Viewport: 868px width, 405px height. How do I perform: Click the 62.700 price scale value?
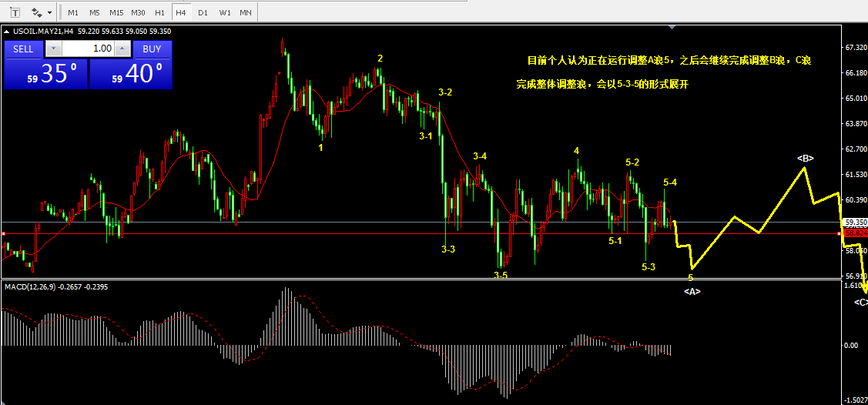(x=855, y=149)
